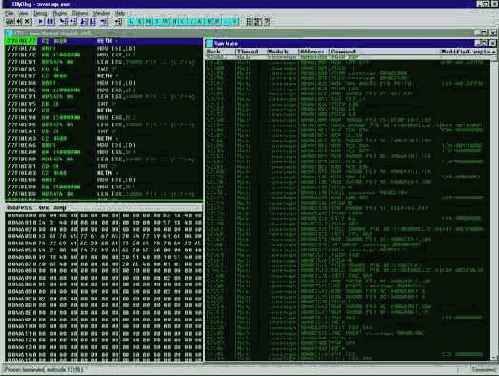Click the Module column header in Run trace
This screenshot has height=376, width=499.
(278, 51)
